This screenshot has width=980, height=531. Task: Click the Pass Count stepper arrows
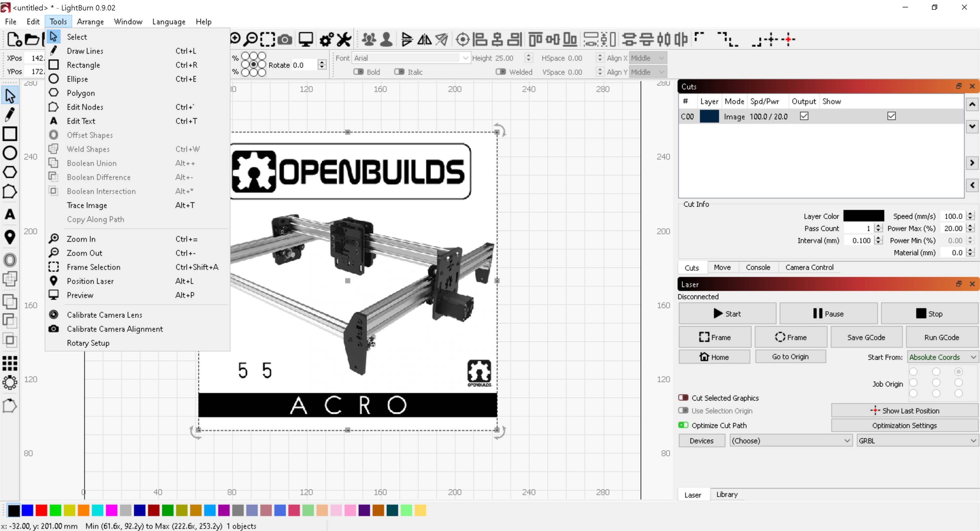click(878, 228)
